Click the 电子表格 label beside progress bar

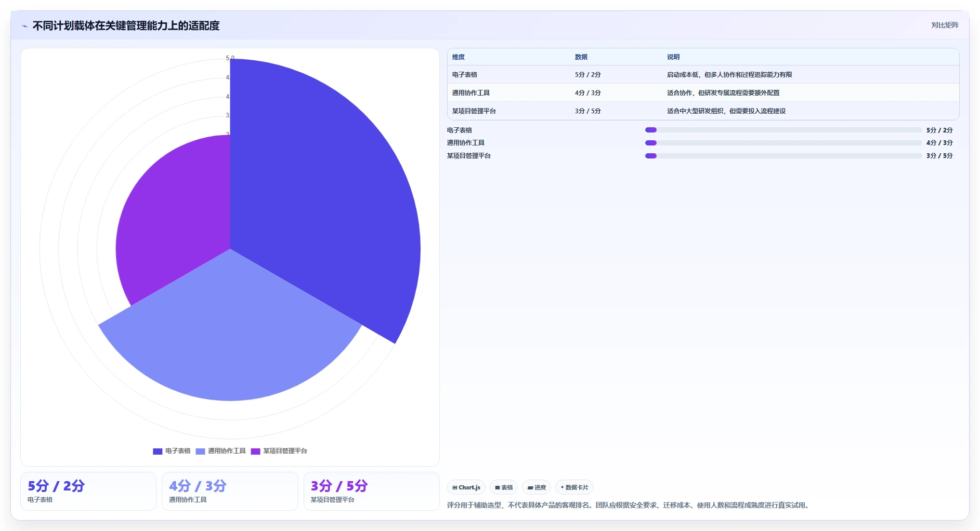tap(460, 130)
